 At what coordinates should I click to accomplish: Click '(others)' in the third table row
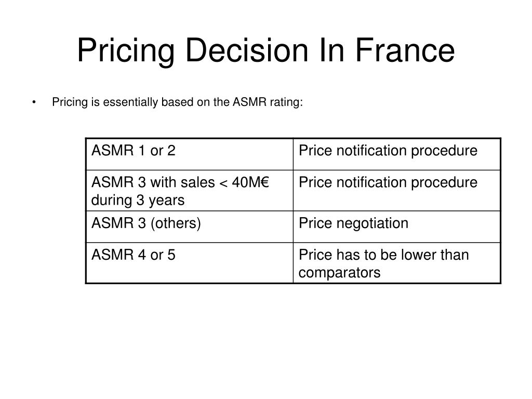(176, 223)
